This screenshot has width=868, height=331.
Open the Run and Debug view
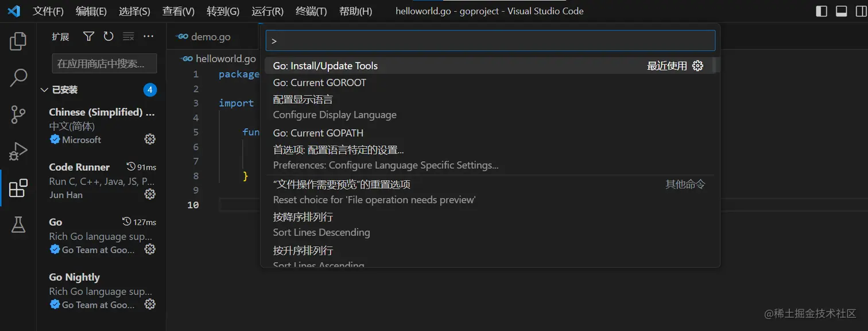coord(18,151)
